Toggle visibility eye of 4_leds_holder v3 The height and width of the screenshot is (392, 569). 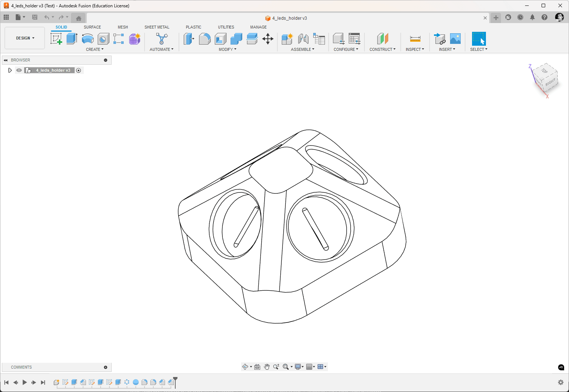coord(19,70)
